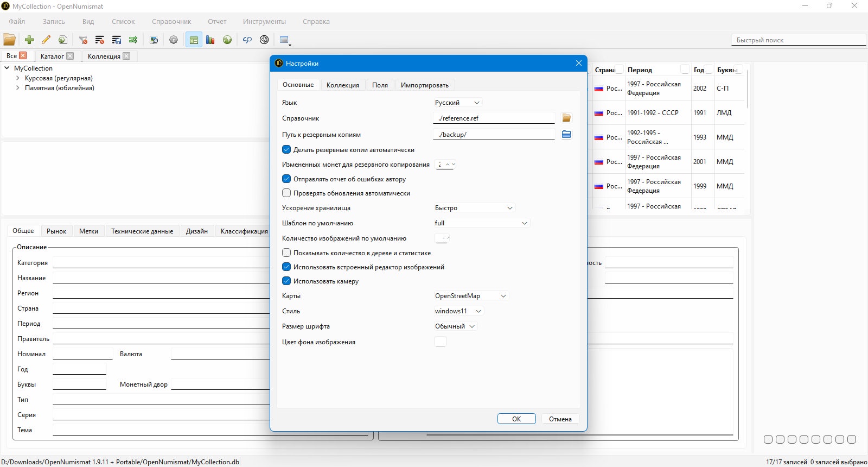The height and width of the screenshot is (467, 868).
Task: Open the map view via the globe icon
Action: (x=227, y=40)
